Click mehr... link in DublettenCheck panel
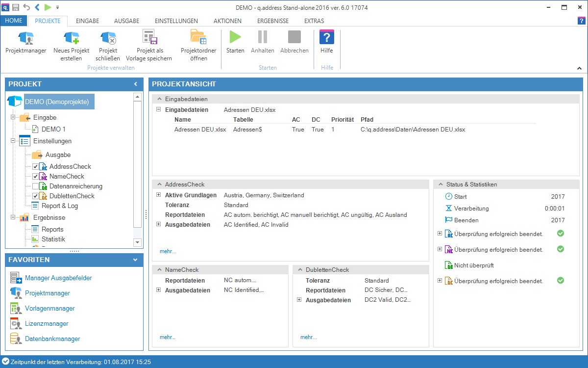Viewport: 588px width, 368px height. pos(309,337)
